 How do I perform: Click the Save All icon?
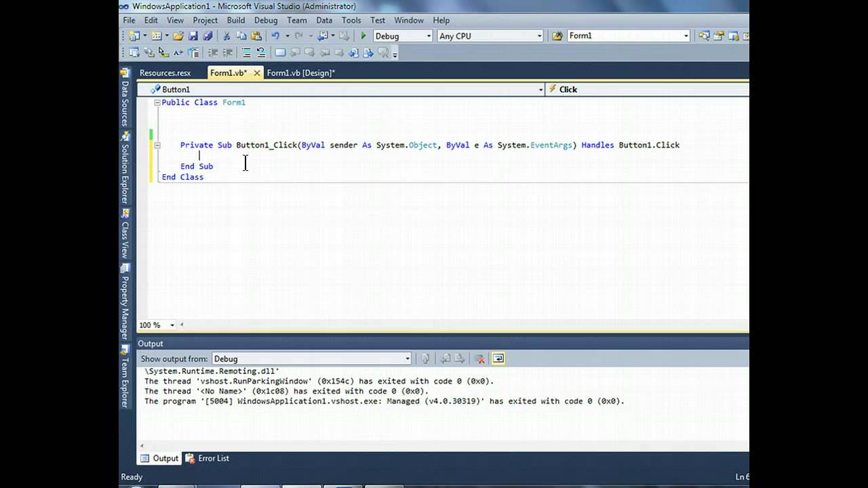pos(207,36)
